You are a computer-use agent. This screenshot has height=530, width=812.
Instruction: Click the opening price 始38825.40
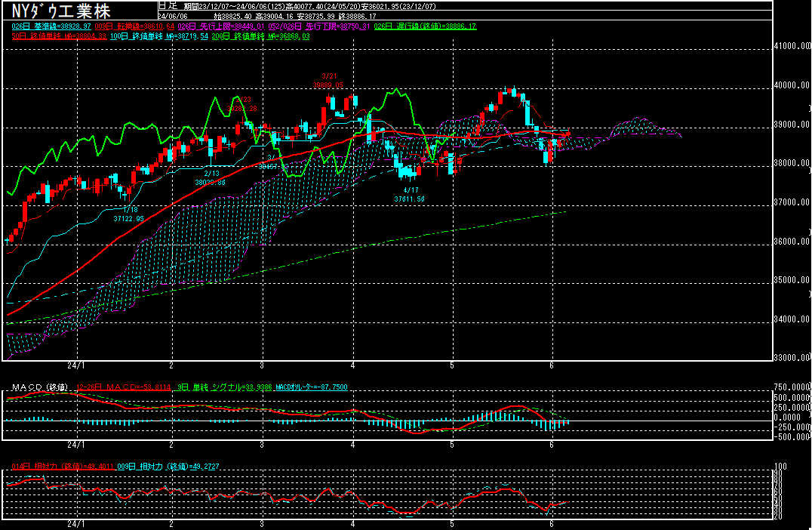pos(233,16)
